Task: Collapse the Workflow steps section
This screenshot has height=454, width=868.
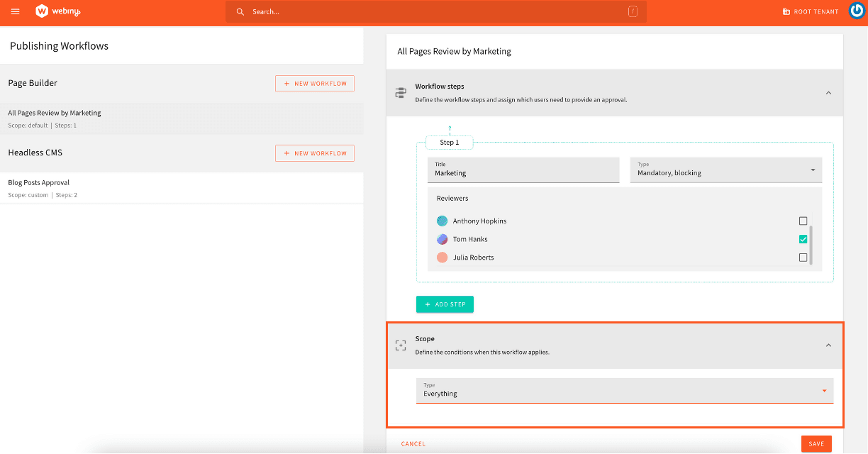Action: [828, 93]
